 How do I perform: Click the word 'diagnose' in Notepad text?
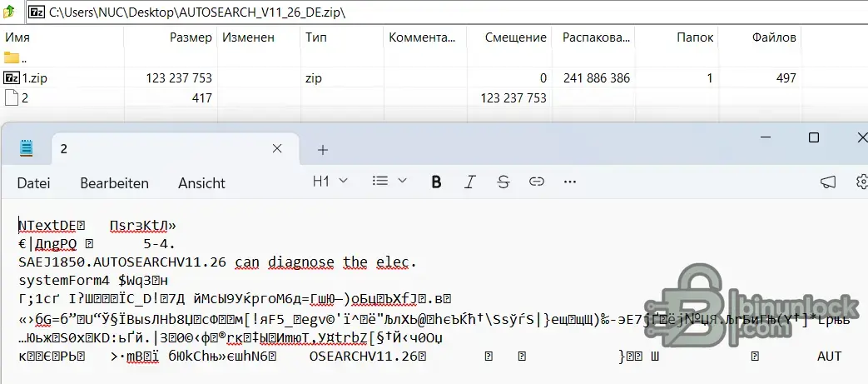[301, 262]
